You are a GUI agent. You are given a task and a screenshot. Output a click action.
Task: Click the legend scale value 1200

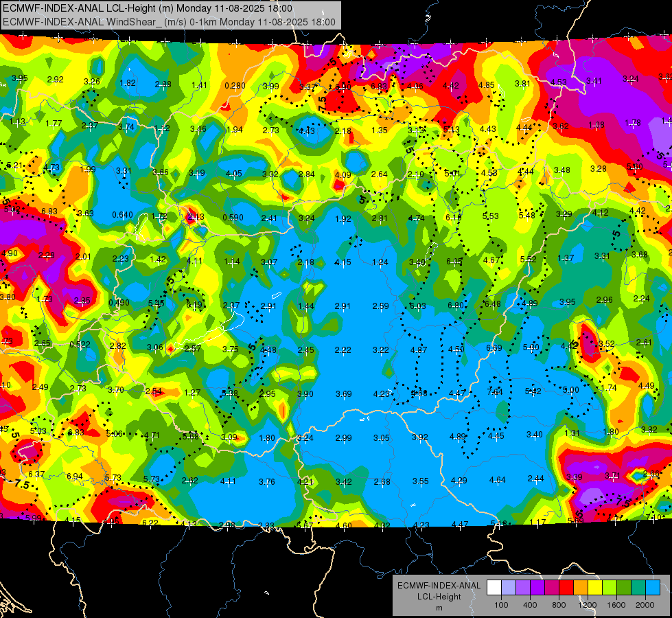pos(588,605)
